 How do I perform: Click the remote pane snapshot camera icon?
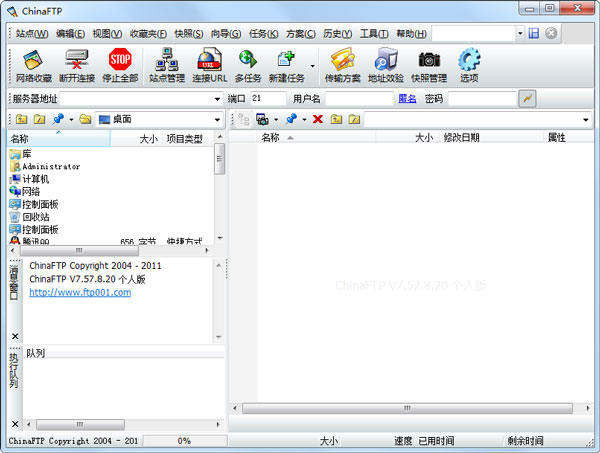(262, 119)
